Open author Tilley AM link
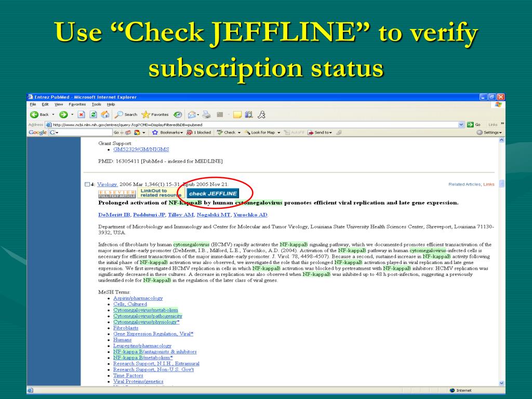 181,215
